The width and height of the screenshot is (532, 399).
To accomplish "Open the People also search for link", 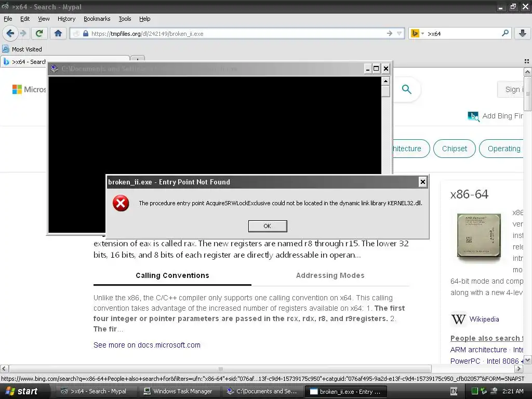I will [x=487, y=338].
